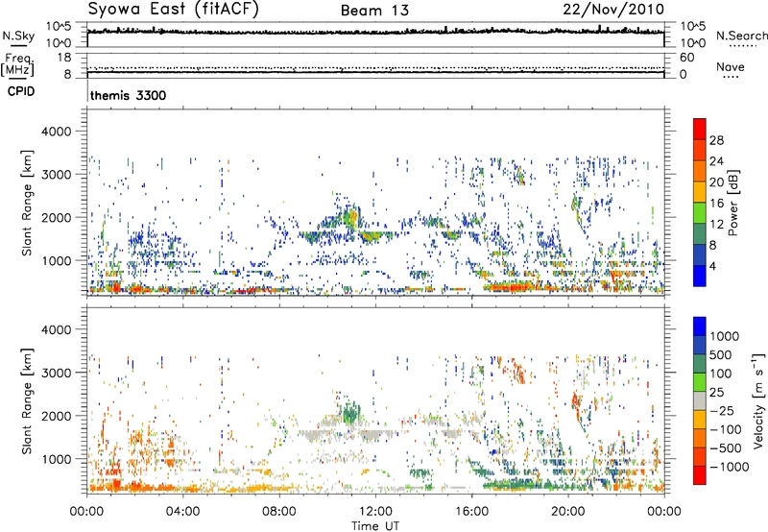The height and width of the screenshot is (532, 768).
Task: Select the 'themis 3300' CPID text
Action: (129, 95)
